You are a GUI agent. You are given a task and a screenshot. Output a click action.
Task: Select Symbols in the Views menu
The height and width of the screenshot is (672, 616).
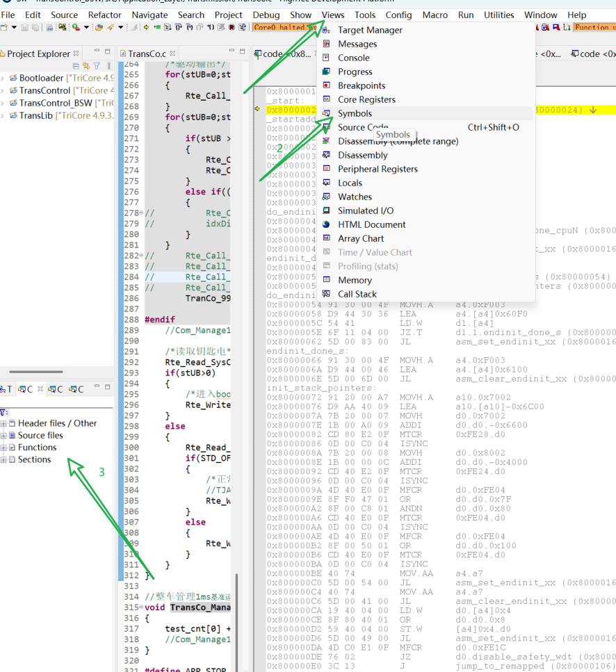coord(426,113)
